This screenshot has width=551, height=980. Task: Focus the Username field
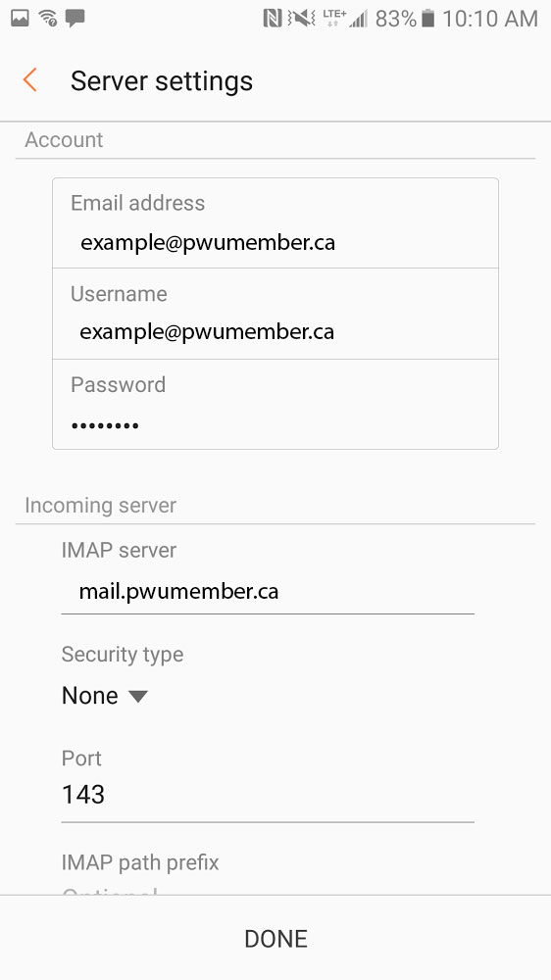[275, 314]
